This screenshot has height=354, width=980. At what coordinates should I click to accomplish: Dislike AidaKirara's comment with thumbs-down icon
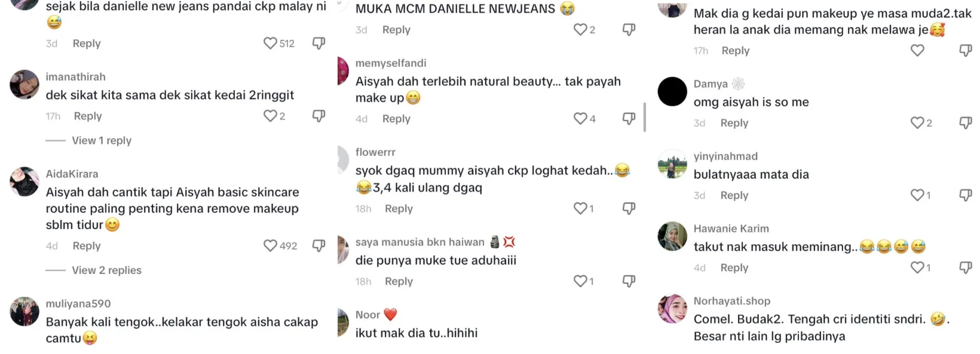coord(319,245)
